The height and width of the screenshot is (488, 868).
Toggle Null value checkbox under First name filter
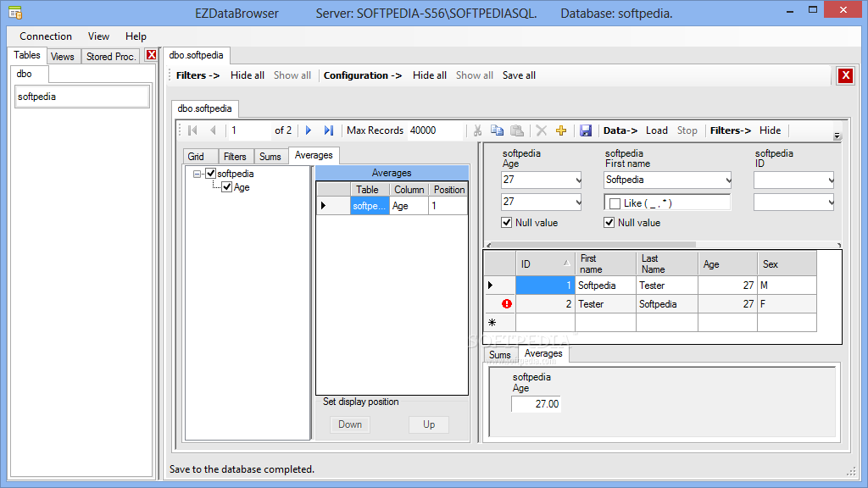[609, 223]
